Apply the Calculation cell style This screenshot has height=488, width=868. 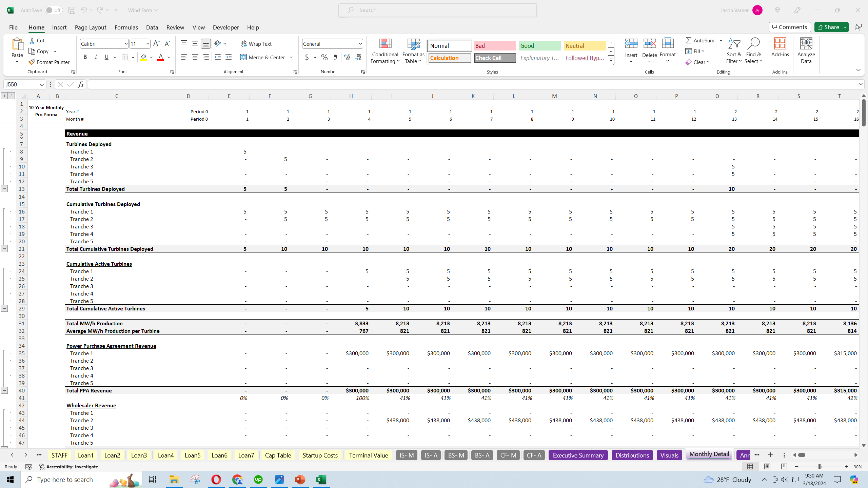tap(450, 58)
